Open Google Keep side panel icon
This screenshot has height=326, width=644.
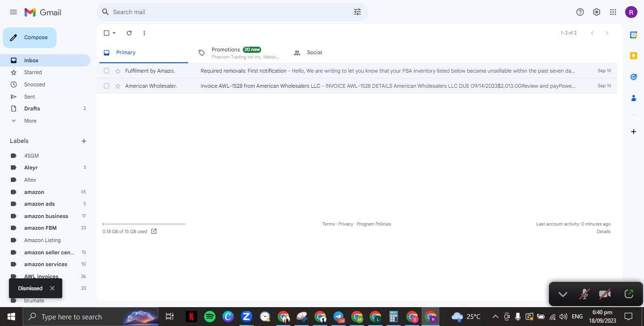click(634, 56)
